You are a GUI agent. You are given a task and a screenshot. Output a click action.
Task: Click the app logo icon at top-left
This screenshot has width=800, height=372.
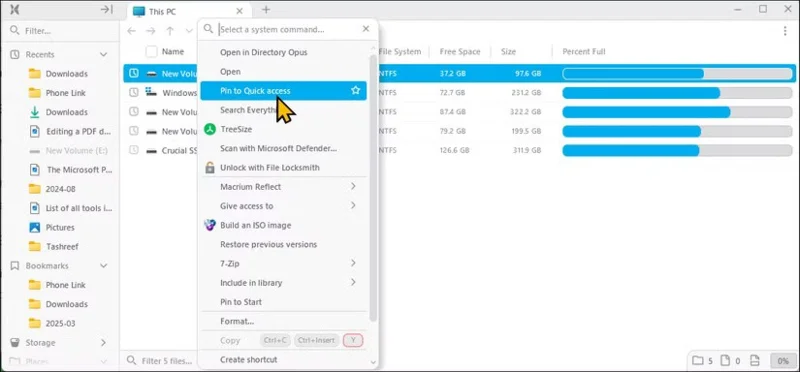point(15,10)
